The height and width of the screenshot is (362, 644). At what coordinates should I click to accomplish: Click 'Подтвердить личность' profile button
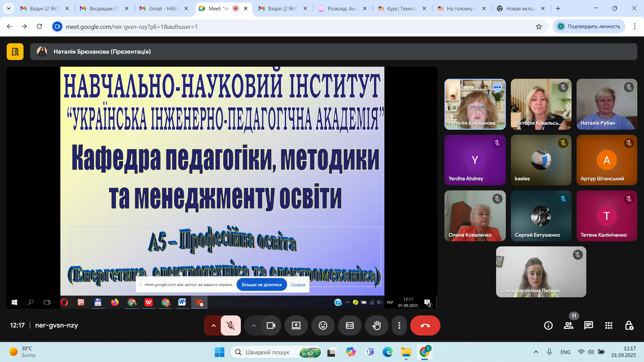[x=589, y=26]
